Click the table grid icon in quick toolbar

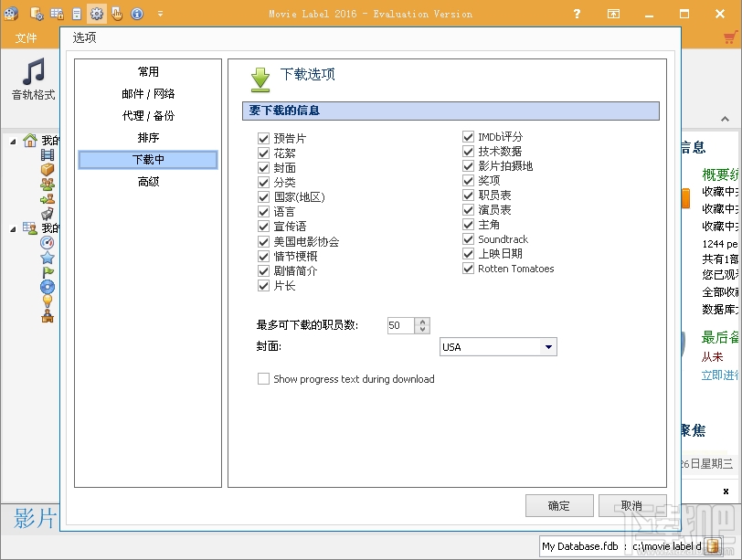pos(57,14)
